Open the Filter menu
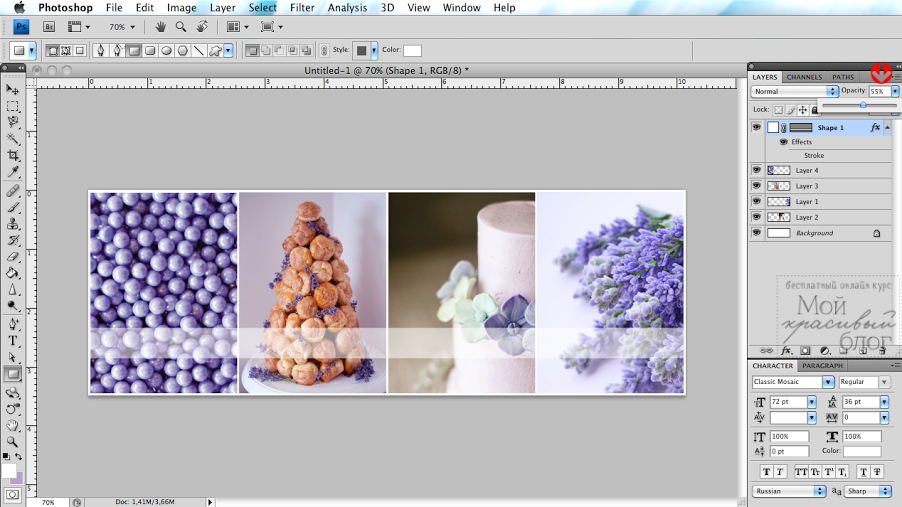Screen dimensions: 902x507 (x=301, y=7)
